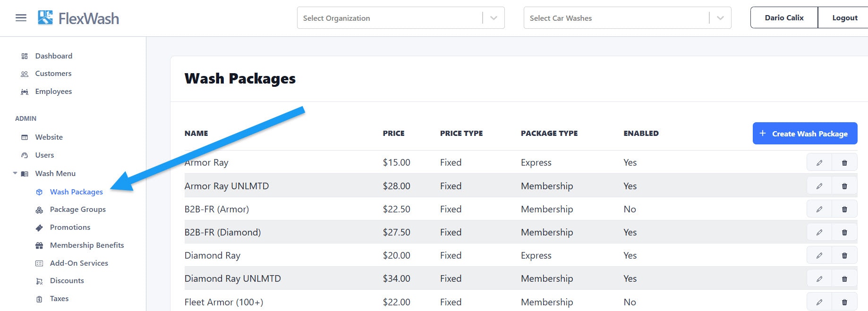The height and width of the screenshot is (311, 868).
Task: Edit the Diamond Ray UNLMTD package
Action: pyautogui.click(x=819, y=279)
